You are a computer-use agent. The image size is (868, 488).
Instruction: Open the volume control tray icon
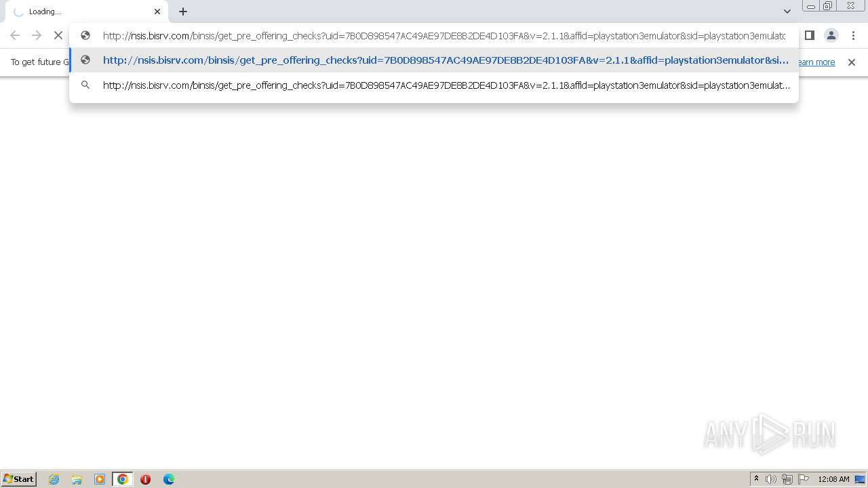(x=771, y=479)
